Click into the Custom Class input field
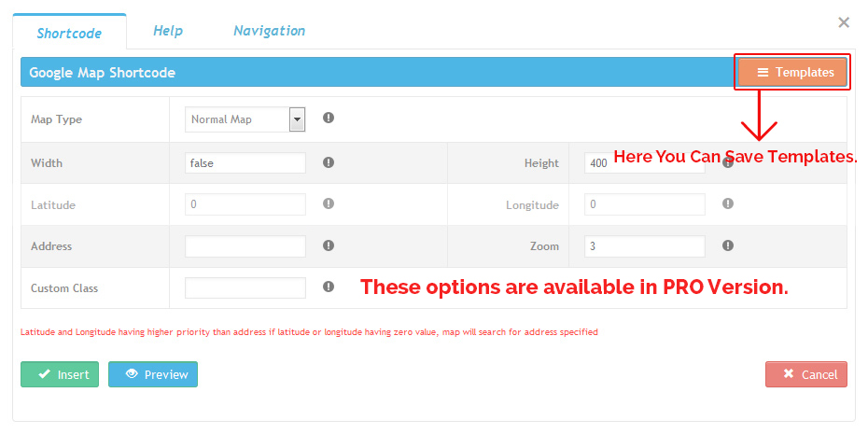This screenshot has width=868, height=434. click(x=245, y=288)
